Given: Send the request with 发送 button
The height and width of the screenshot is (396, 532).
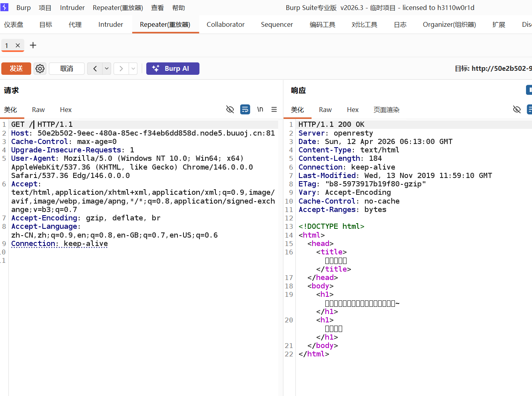Looking at the screenshot, I should click(16, 68).
